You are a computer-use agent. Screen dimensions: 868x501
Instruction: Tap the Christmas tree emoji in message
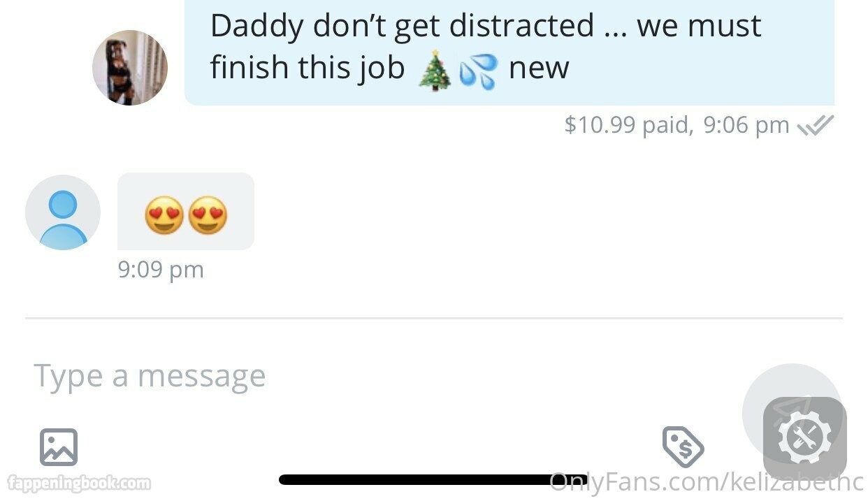[x=435, y=71]
